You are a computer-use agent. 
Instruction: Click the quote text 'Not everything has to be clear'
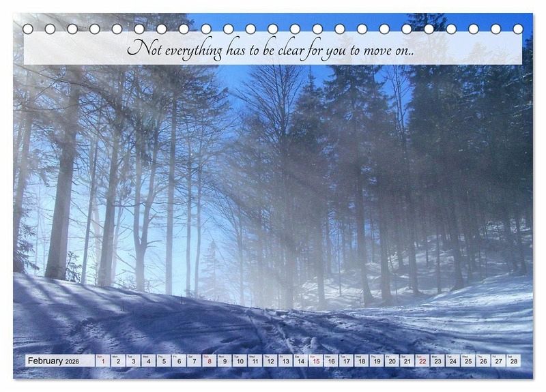pyautogui.click(x=216, y=50)
